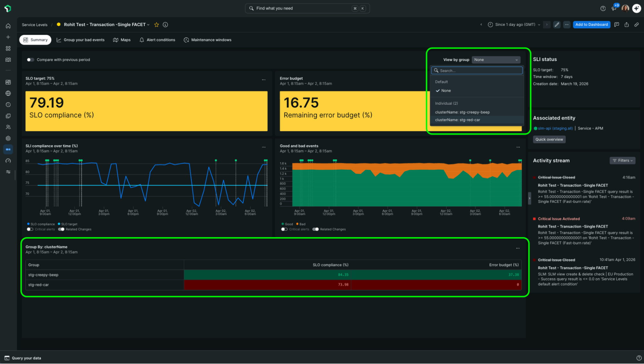Open the globe browser sidebar icon
This screenshot has width=644, height=364.
(x=8, y=93)
